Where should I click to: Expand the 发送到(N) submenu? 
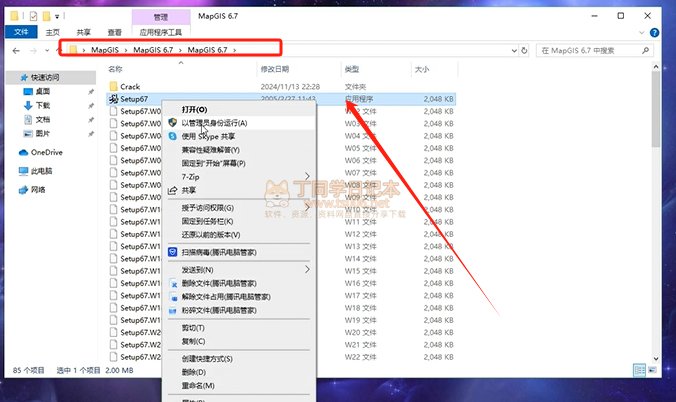tap(240, 270)
